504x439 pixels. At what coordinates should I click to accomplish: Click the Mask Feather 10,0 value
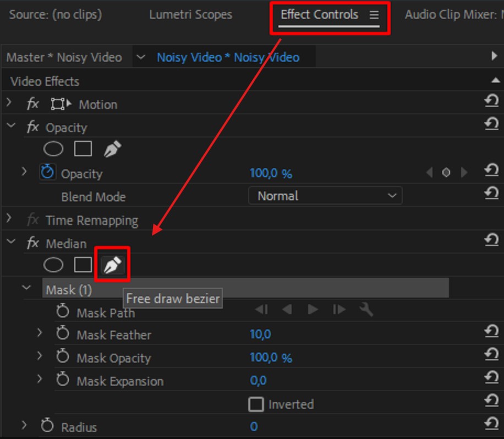260,334
